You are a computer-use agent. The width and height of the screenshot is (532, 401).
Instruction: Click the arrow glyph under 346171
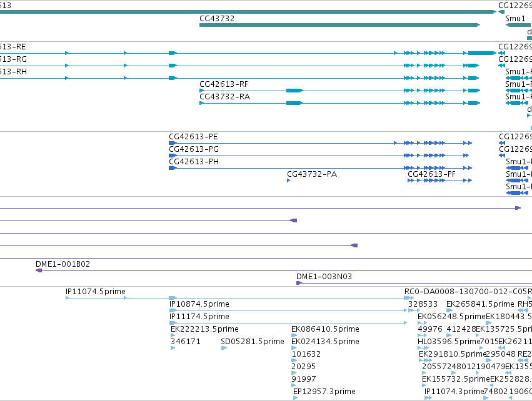(x=173, y=348)
